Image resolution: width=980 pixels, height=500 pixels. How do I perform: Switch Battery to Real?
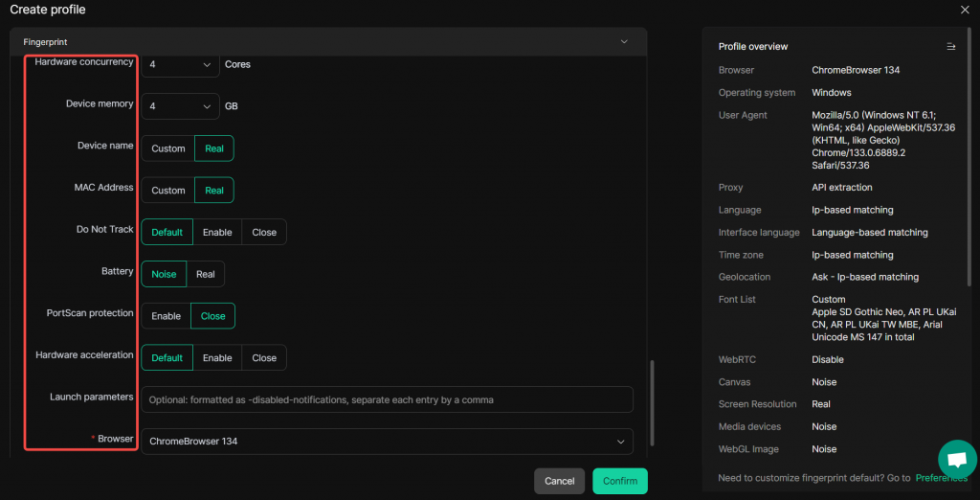(206, 274)
